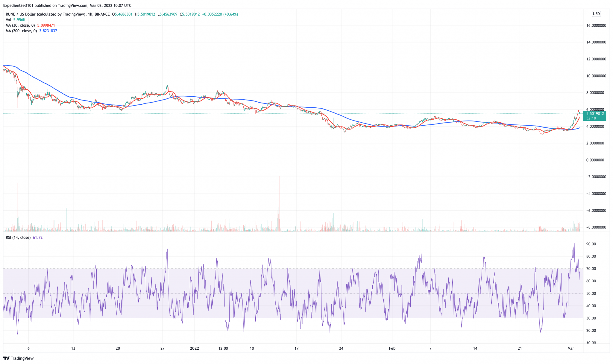Screen dimensions: 613x364
Task: Click the RSI axis label 90.00
Action: click(x=591, y=244)
